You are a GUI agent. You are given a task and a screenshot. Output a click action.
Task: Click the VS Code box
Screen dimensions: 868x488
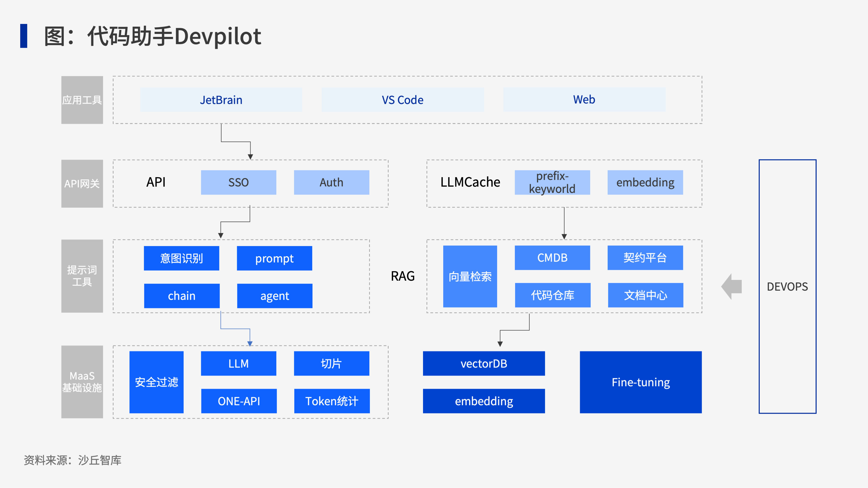[402, 100]
